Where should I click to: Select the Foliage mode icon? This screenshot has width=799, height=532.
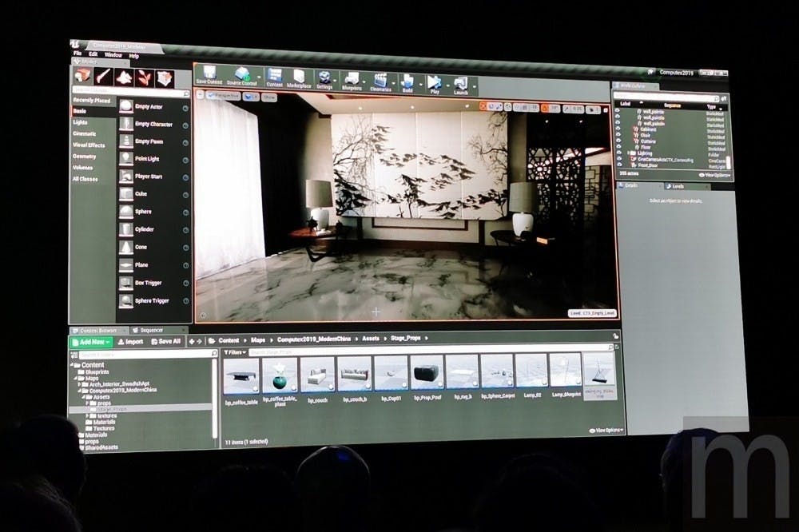point(145,77)
